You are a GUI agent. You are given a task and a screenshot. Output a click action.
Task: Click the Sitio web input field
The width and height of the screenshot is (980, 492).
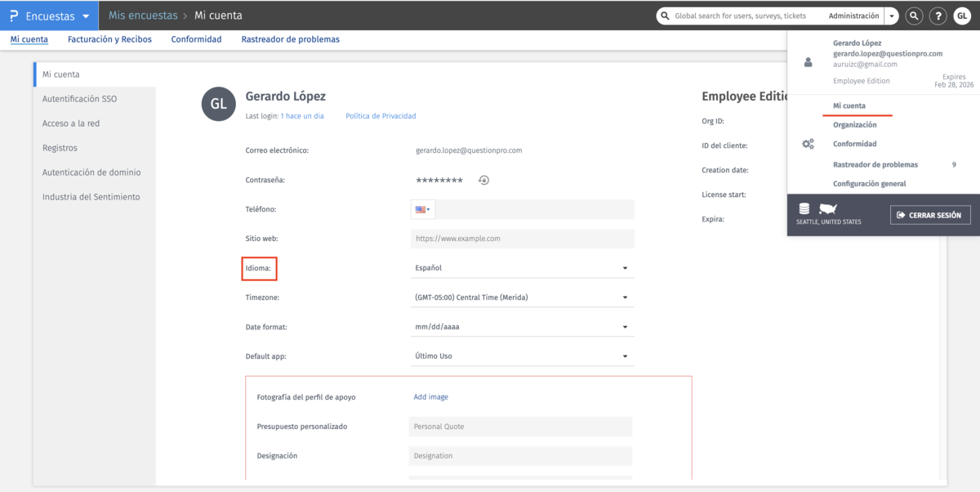pos(523,239)
